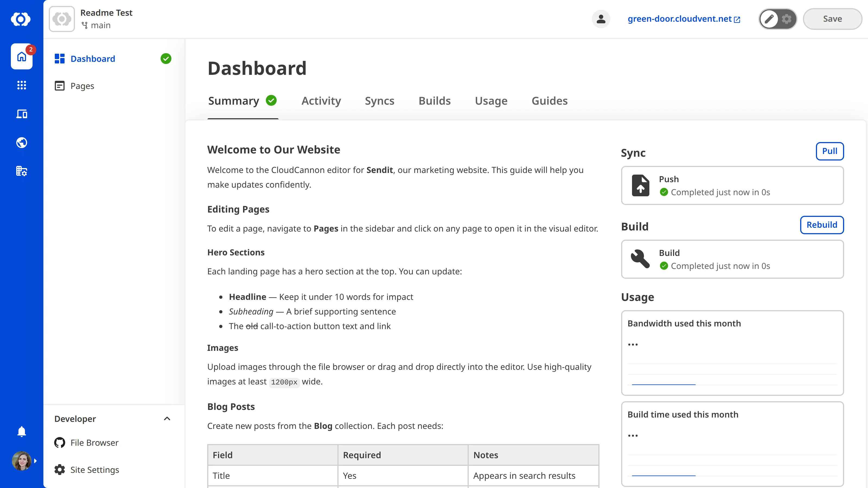Open the home dashboard icon with badge
The width and height of the screenshot is (868, 488).
(x=22, y=57)
